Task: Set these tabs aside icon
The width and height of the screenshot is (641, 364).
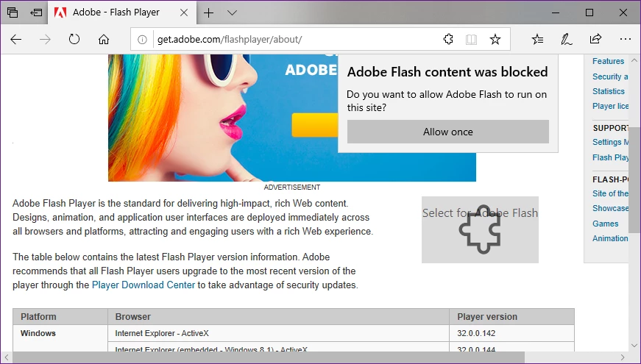Action: click(36, 13)
